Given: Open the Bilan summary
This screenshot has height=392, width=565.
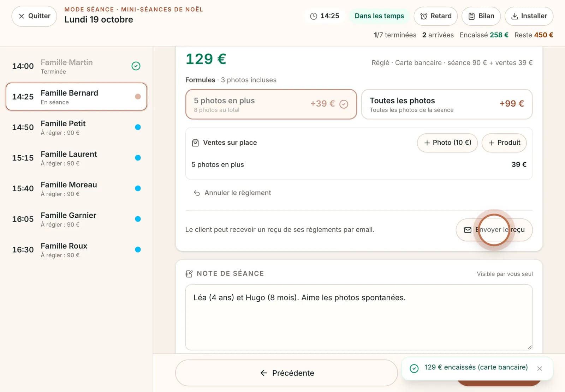Looking at the screenshot, I should (481, 16).
